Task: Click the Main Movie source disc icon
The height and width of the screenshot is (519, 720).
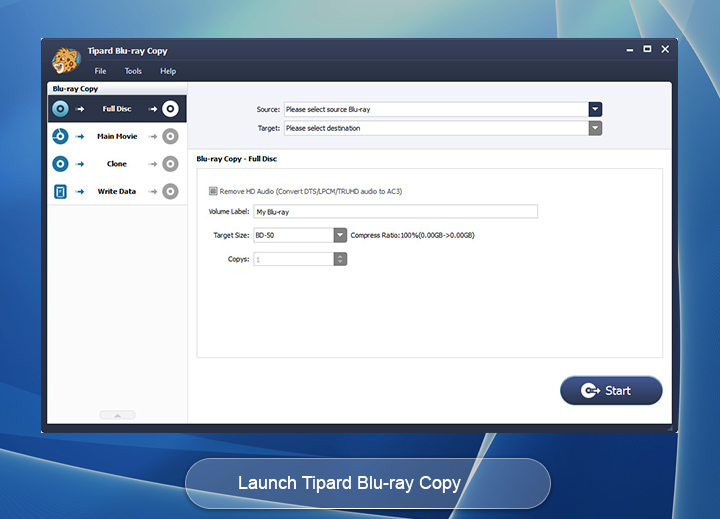Action: point(60,136)
